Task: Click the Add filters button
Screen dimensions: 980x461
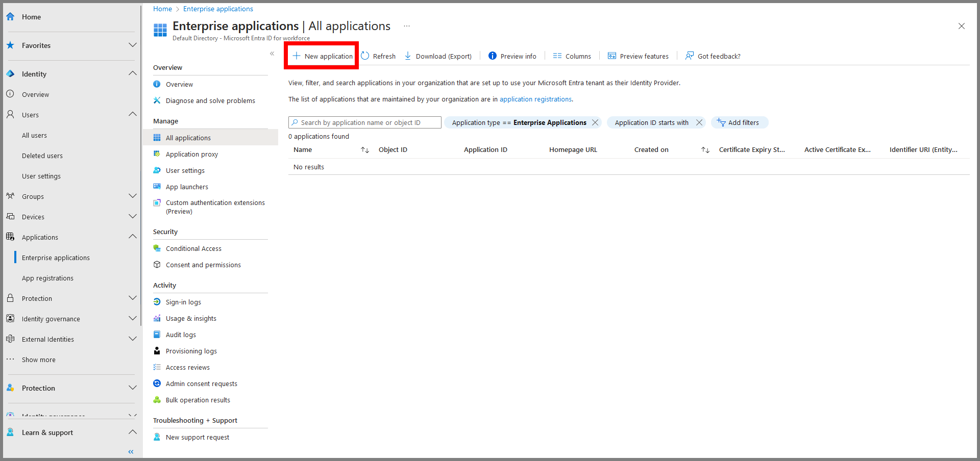Action: (x=739, y=122)
